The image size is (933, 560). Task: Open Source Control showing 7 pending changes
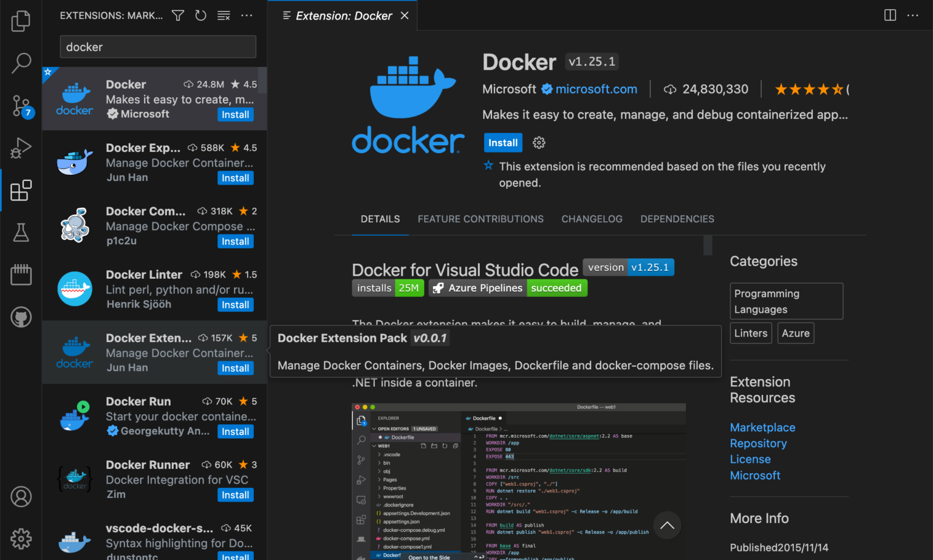coord(21,105)
